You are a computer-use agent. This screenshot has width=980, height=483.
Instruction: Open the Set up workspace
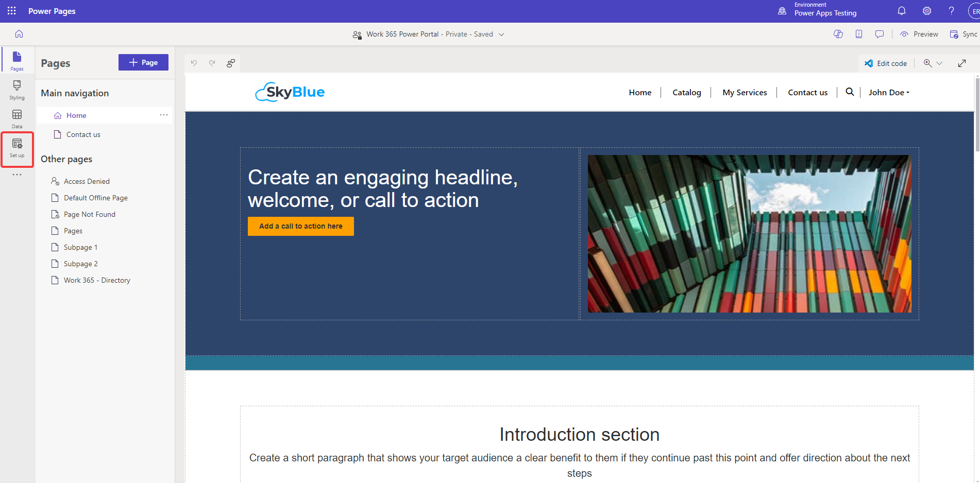[x=17, y=148]
